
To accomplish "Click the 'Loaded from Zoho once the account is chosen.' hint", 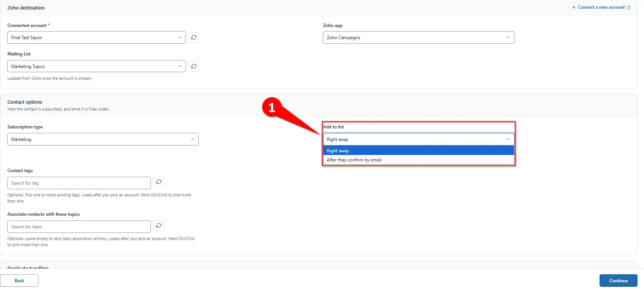I will point(50,78).
